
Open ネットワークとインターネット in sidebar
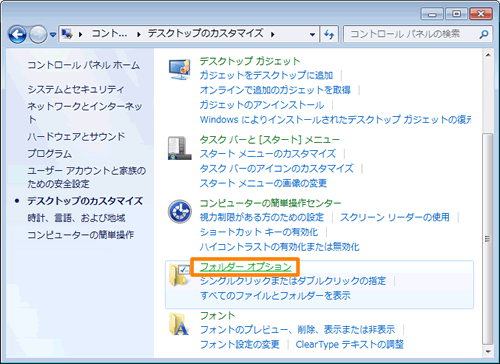[x=85, y=113]
